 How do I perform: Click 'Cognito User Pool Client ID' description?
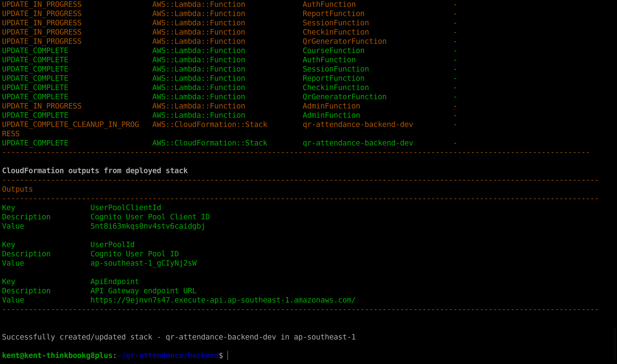point(150,217)
